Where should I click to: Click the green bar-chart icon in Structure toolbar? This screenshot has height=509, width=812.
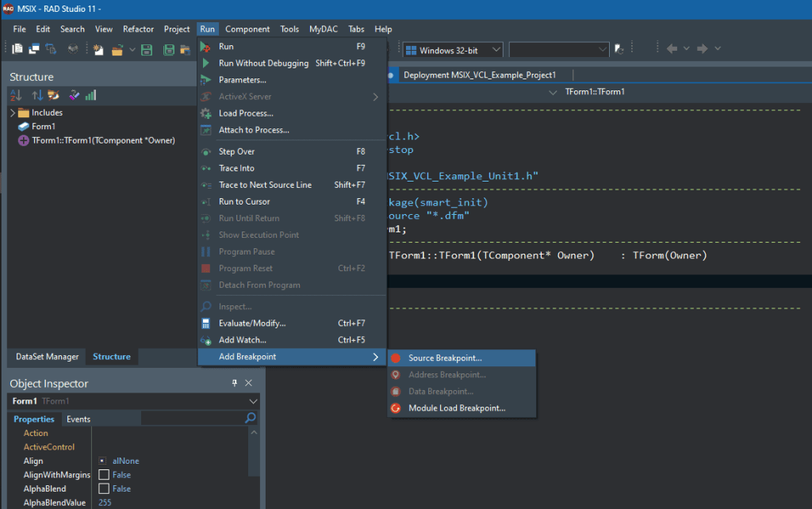click(x=90, y=95)
